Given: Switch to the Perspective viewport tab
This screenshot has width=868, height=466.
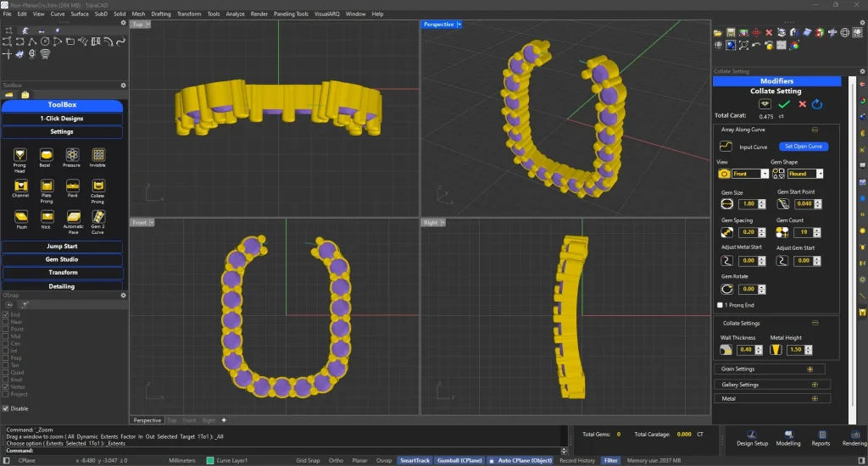Looking at the screenshot, I should click(x=147, y=420).
